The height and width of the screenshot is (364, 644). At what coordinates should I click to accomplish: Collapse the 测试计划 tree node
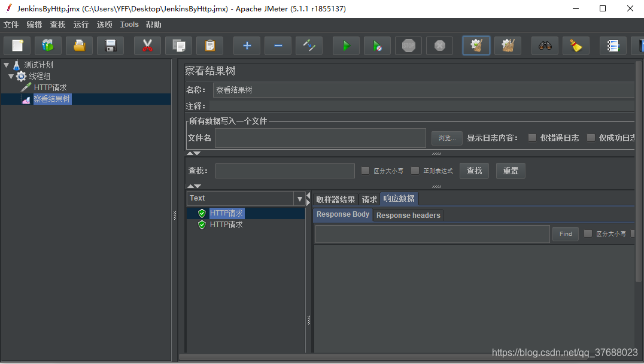6,65
